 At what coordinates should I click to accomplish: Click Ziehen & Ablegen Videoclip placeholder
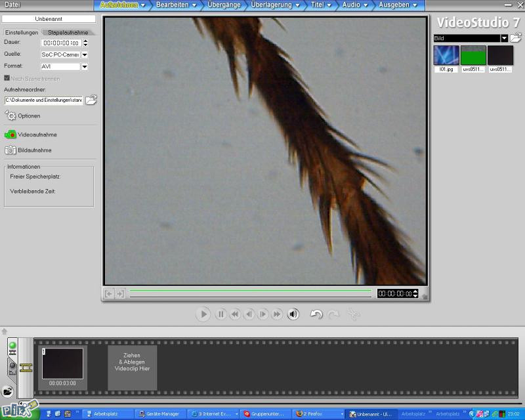click(133, 367)
